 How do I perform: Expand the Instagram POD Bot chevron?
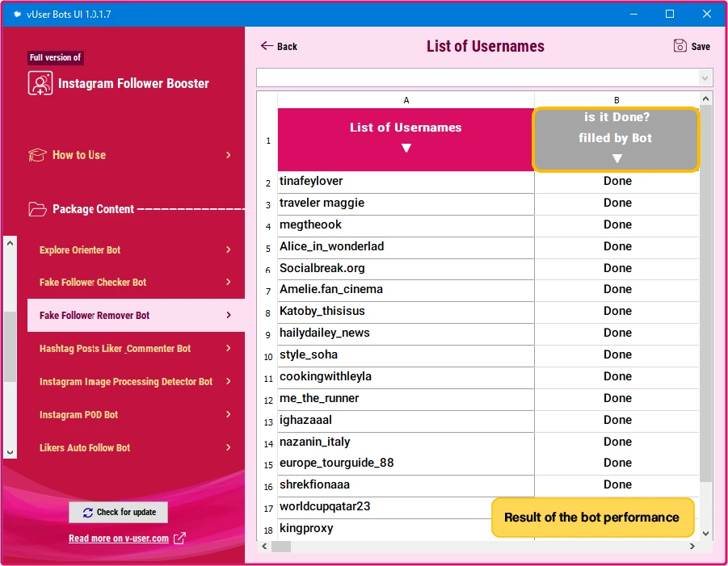pyautogui.click(x=228, y=414)
